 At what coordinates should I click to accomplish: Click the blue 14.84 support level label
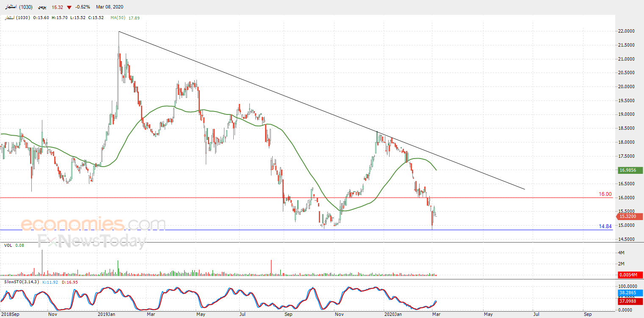(605, 226)
